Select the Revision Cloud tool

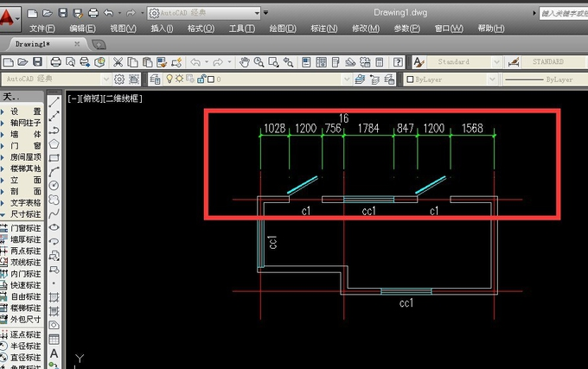[x=54, y=200]
